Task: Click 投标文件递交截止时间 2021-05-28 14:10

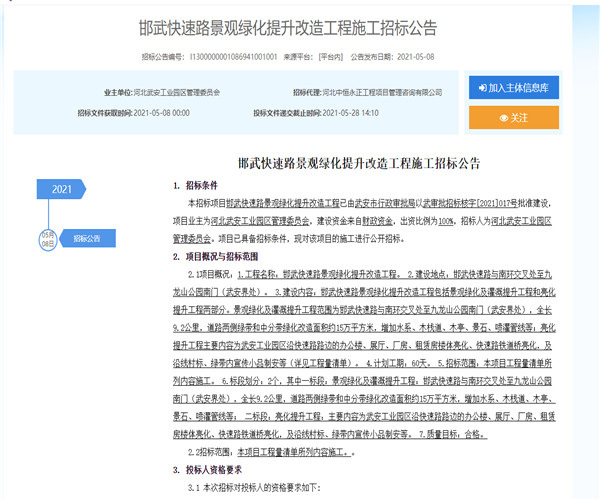Action: point(316,113)
